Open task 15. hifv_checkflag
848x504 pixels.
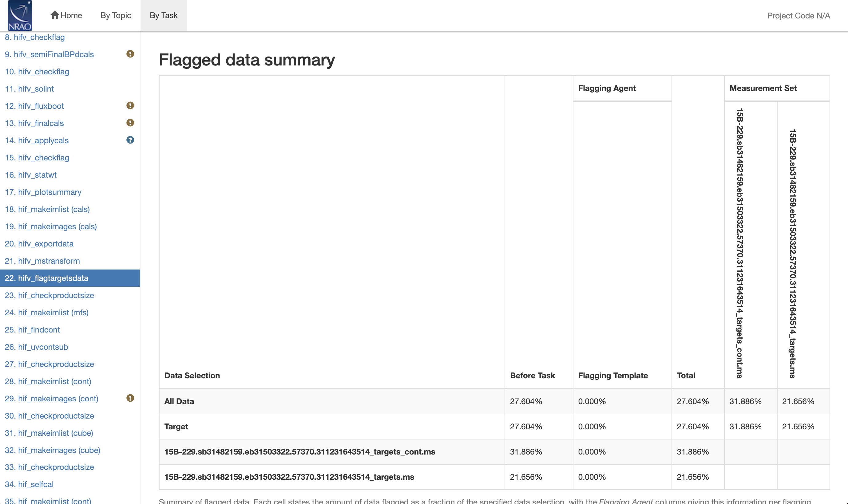pyautogui.click(x=37, y=158)
